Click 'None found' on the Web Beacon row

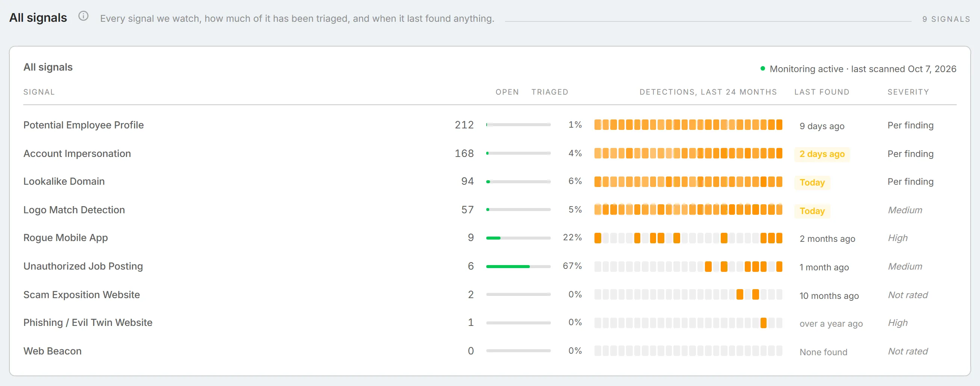(x=823, y=352)
